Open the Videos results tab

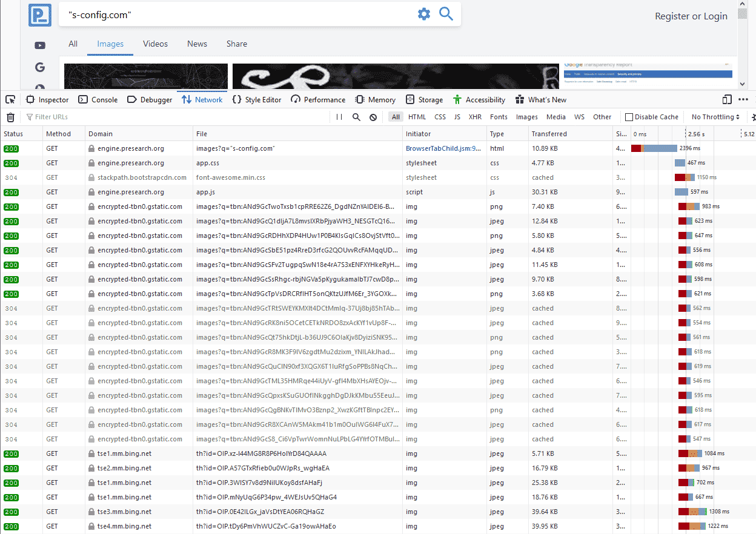click(156, 44)
